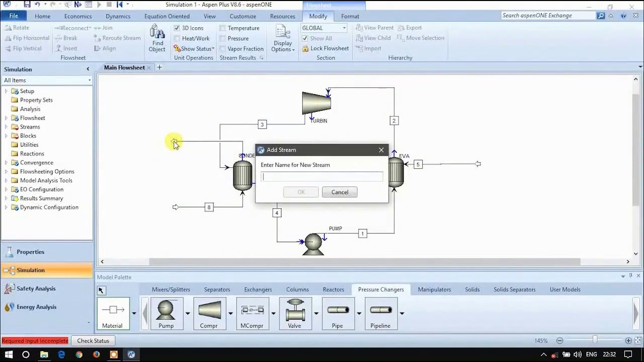This screenshot has width=644, height=362.
Task: Expand the Blocks tree node
Action: (x=6, y=136)
